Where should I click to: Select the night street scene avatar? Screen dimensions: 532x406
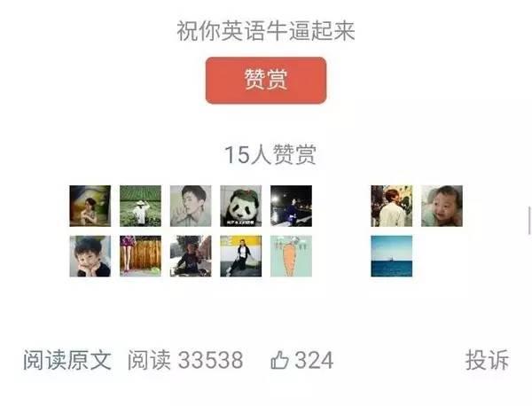291,206
